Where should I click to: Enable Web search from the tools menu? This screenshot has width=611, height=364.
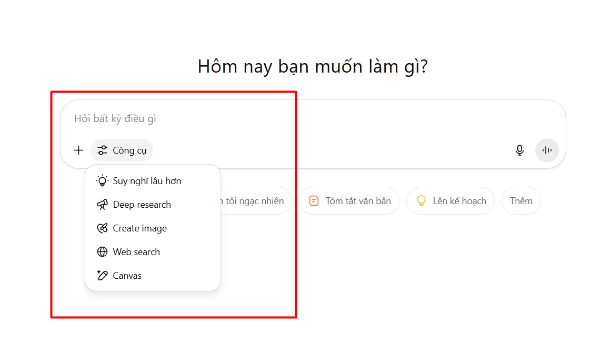[153, 252]
